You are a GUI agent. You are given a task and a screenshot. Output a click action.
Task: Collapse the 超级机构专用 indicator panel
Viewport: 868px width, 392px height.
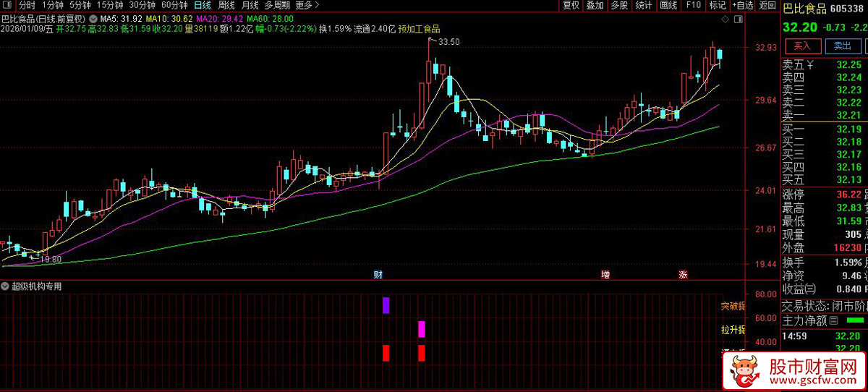(6, 286)
